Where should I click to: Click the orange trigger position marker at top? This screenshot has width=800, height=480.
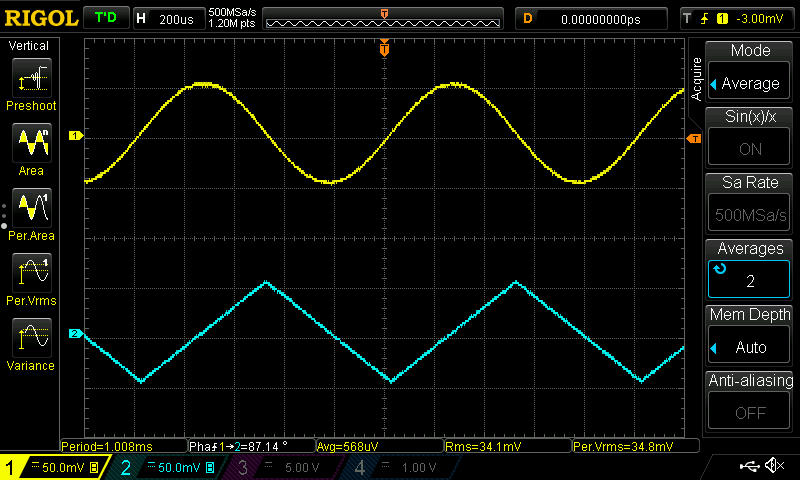[x=384, y=48]
